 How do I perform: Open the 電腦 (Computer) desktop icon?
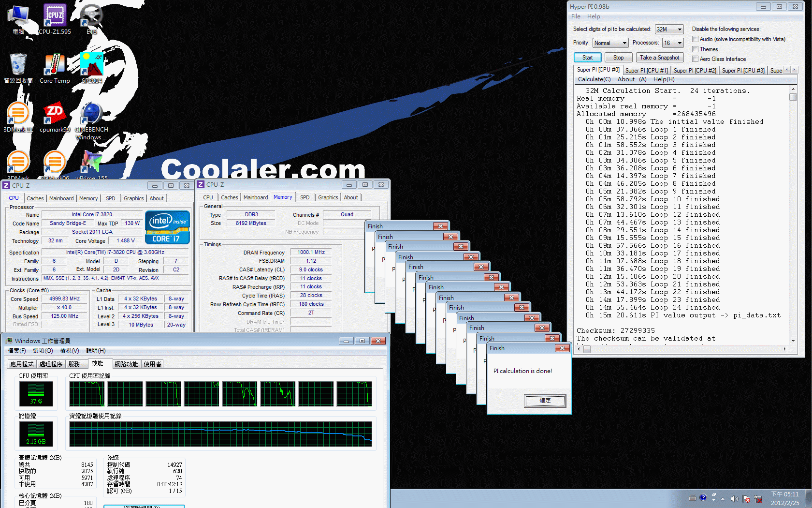[18, 19]
